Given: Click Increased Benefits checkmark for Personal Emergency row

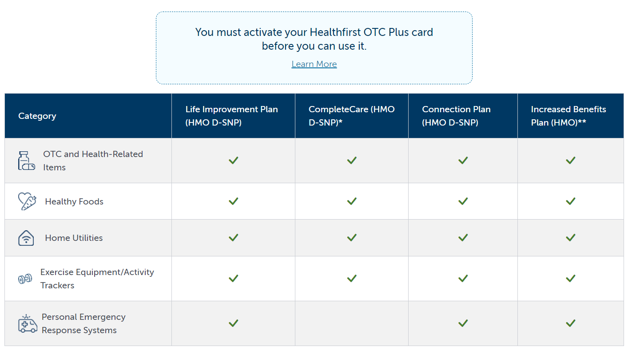Looking at the screenshot, I should point(571,323).
